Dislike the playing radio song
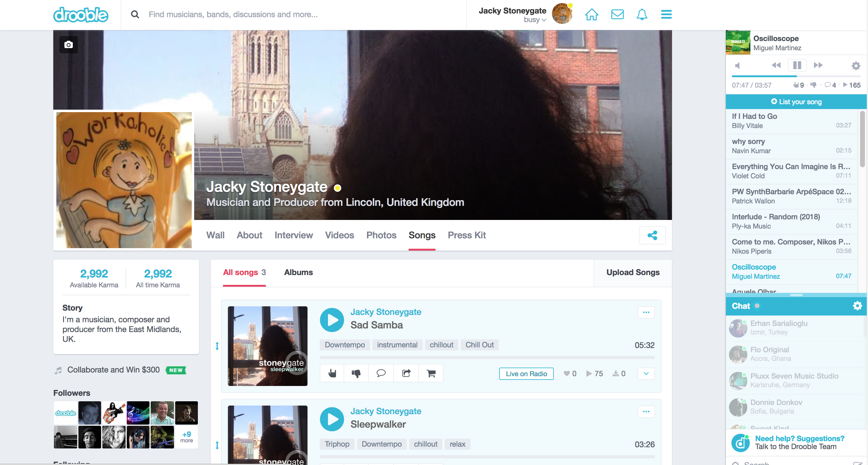Screen dimensions: 868x465 813,85
